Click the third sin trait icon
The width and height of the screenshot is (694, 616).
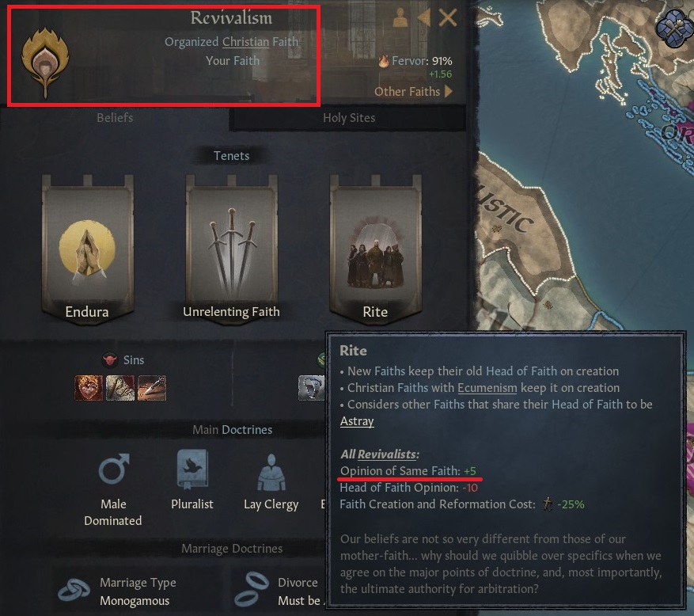(x=152, y=388)
